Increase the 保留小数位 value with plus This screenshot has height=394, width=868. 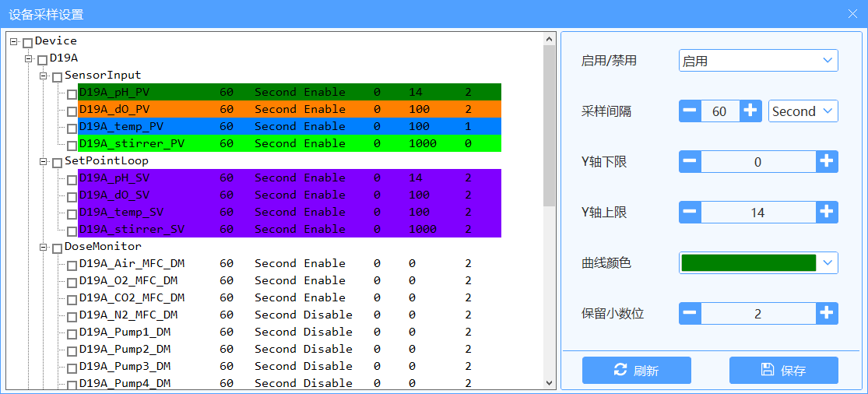(x=827, y=314)
